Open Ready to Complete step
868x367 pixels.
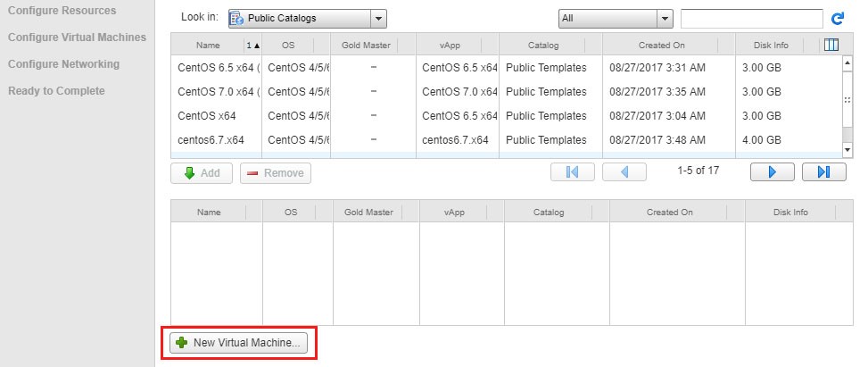point(56,91)
